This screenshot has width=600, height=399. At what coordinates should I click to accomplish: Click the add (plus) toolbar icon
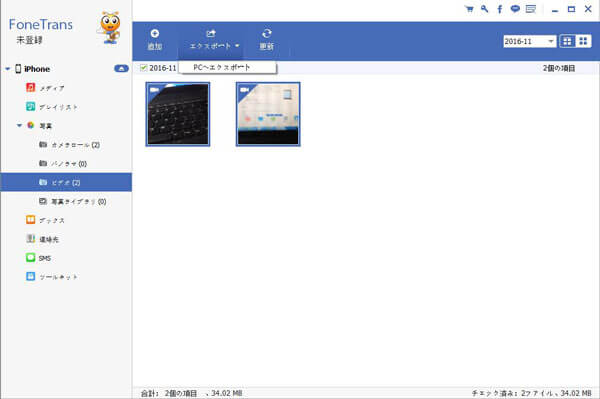[x=155, y=34]
